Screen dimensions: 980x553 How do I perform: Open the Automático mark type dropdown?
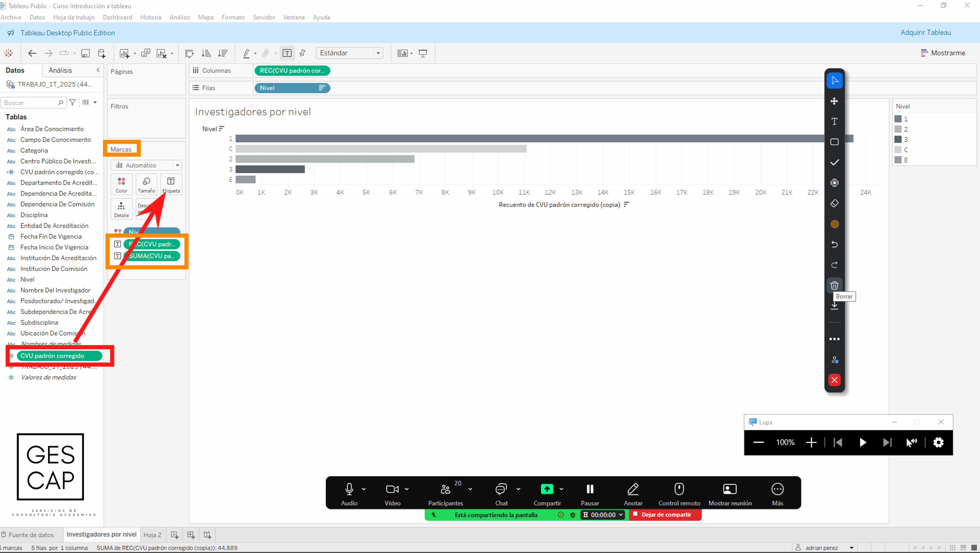pyautogui.click(x=146, y=165)
